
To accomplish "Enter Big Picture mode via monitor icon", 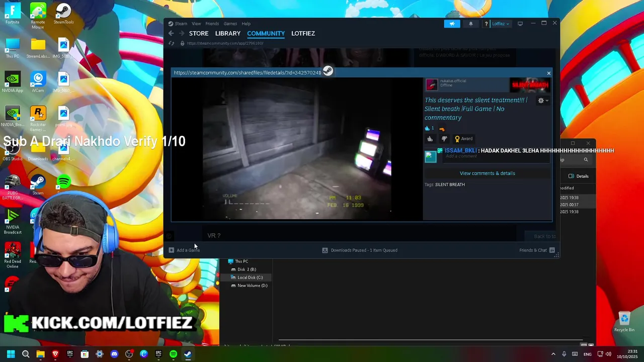I will click(x=520, y=24).
